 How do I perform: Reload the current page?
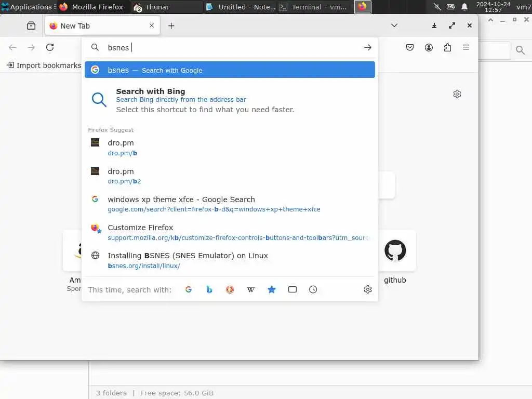click(50, 47)
